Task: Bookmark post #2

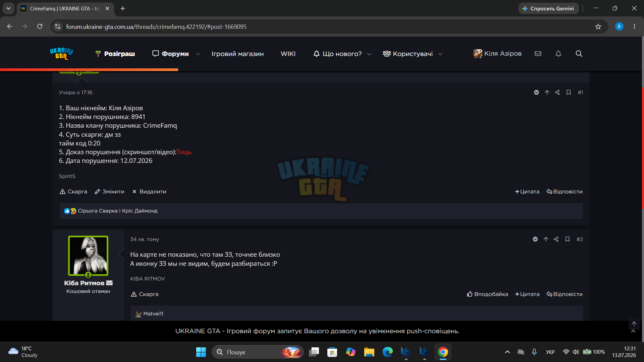Action: coord(568,239)
